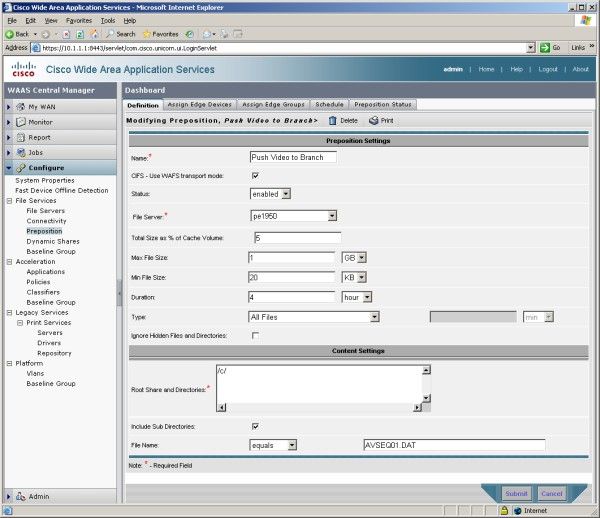Image resolution: width=600 pixels, height=518 pixels.
Task: Toggle CIFS Use WAFS transport mode checkbox
Action: (255, 176)
